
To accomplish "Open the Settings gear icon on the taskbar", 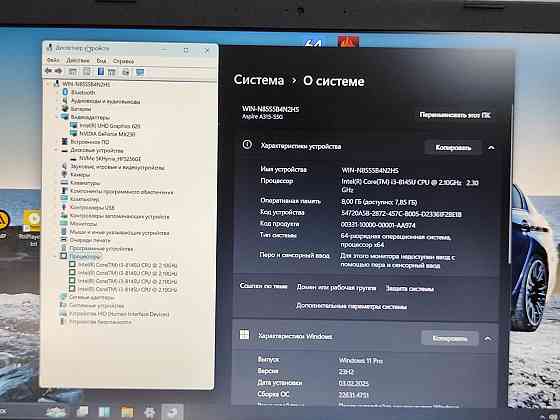I will point(149,412).
